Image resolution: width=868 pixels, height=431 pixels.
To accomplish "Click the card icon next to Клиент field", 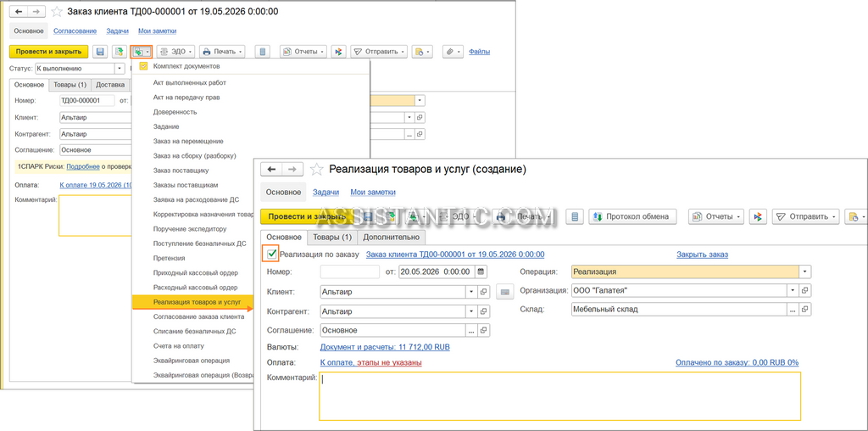I will (x=504, y=291).
